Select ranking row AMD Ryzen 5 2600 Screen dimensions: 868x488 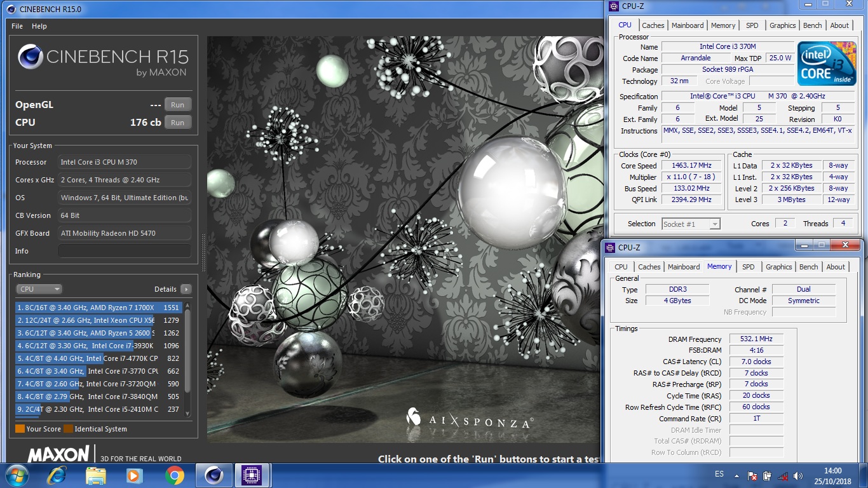[98, 333]
